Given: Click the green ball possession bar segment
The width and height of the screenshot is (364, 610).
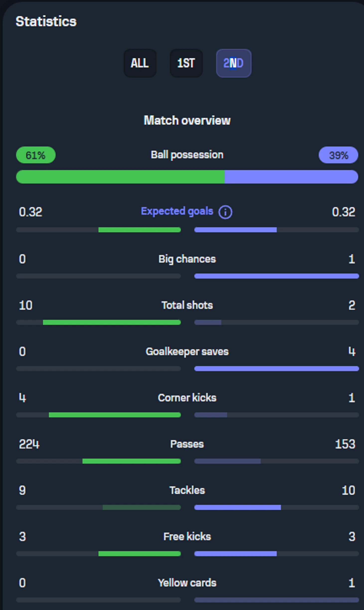Looking at the screenshot, I should pyautogui.click(x=120, y=177).
